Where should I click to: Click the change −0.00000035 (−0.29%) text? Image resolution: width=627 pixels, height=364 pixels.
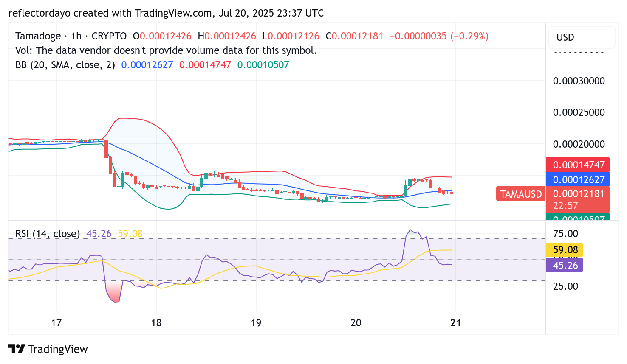(x=439, y=36)
